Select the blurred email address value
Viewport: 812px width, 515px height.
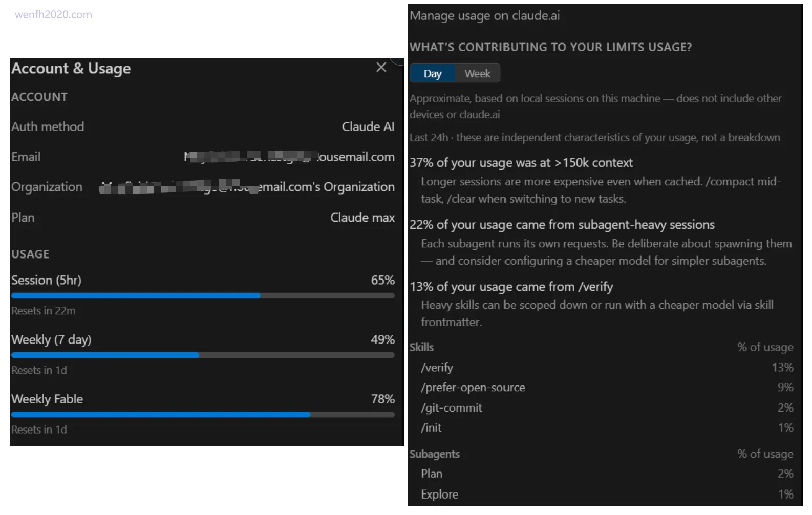click(289, 157)
